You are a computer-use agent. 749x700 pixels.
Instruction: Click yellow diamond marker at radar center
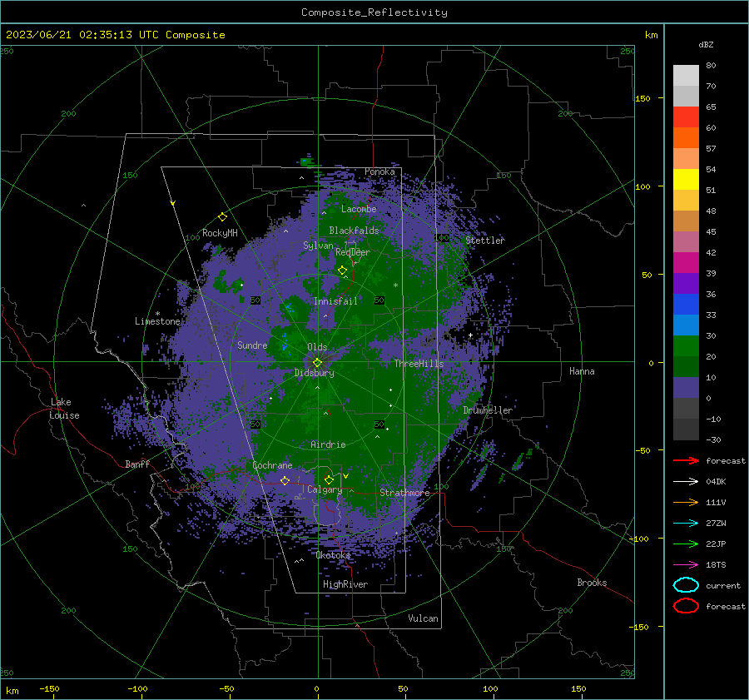tap(317, 363)
